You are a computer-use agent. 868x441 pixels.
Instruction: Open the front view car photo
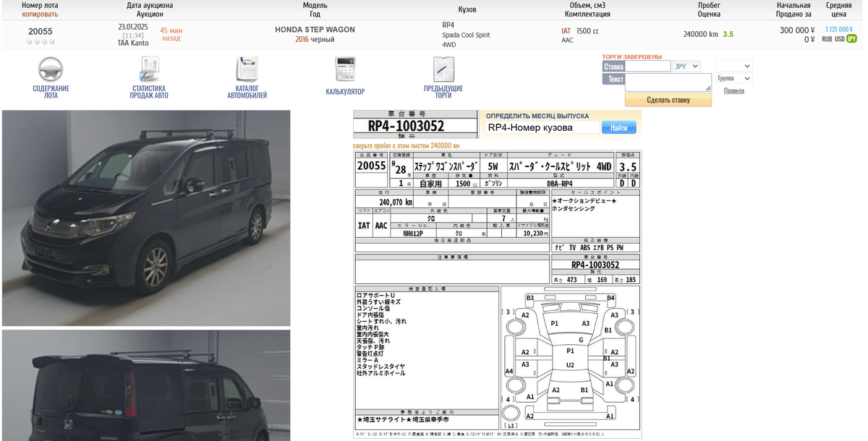pos(146,218)
